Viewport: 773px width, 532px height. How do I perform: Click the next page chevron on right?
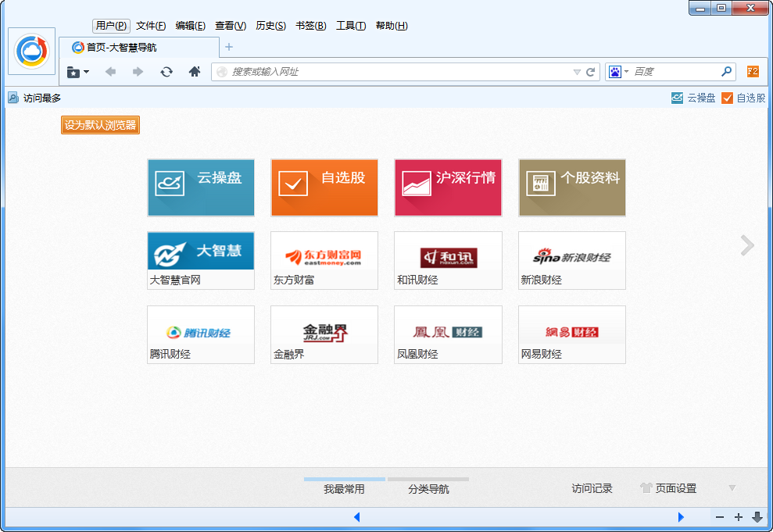747,245
